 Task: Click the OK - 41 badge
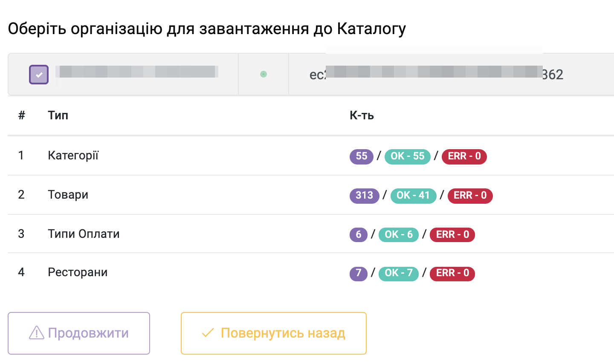point(413,196)
